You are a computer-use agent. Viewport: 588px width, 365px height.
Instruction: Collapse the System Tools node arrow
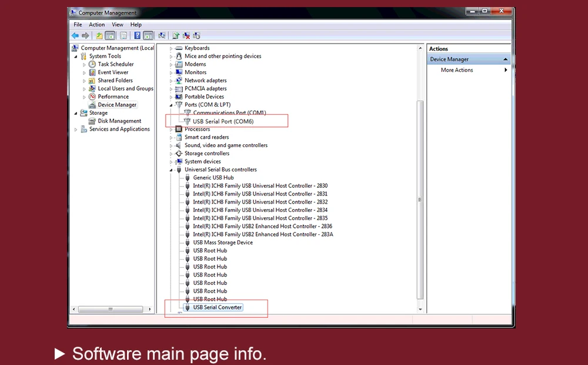pos(76,57)
